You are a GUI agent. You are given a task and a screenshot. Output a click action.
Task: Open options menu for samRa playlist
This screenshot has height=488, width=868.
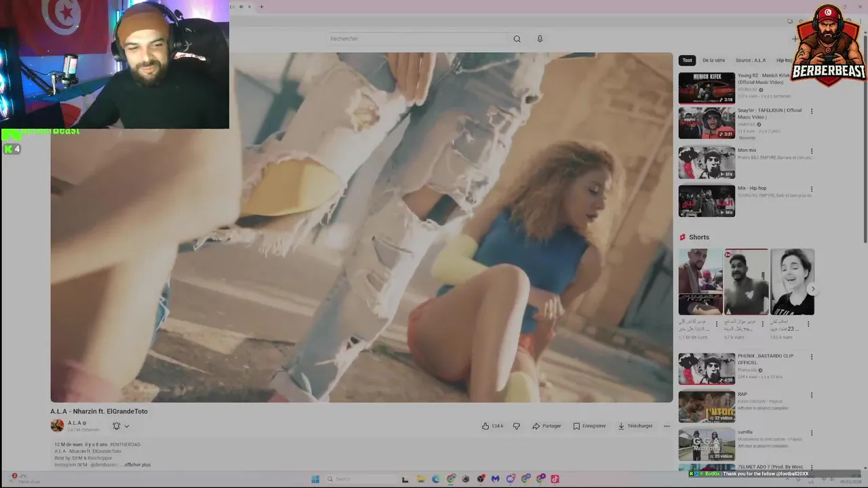(x=811, y=433)
